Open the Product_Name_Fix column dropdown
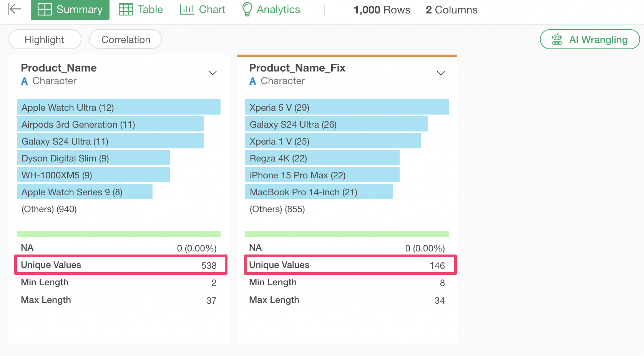This screenshot has height=356, width=644. tap(441, 73)
